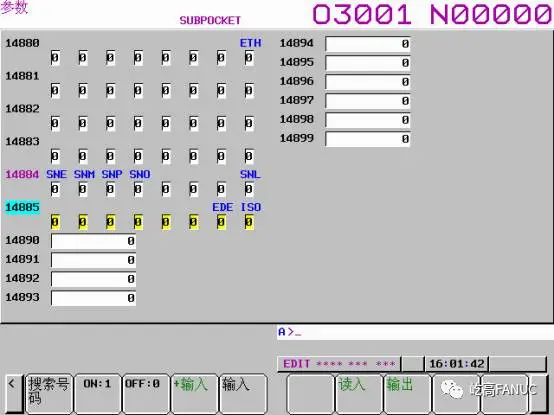Select last bit of parameter 14881
Screen dimensions: 554x415
tap(249, 91)
